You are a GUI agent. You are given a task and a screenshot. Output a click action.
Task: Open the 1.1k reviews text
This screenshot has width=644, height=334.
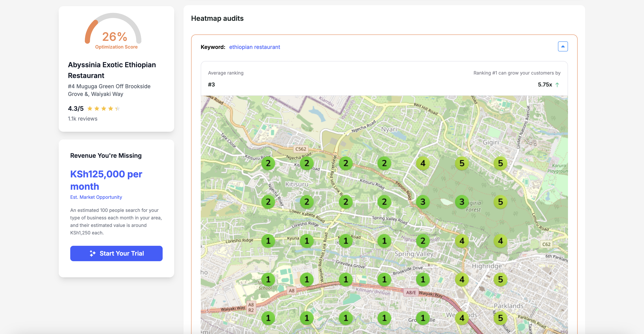coord(83,119)
